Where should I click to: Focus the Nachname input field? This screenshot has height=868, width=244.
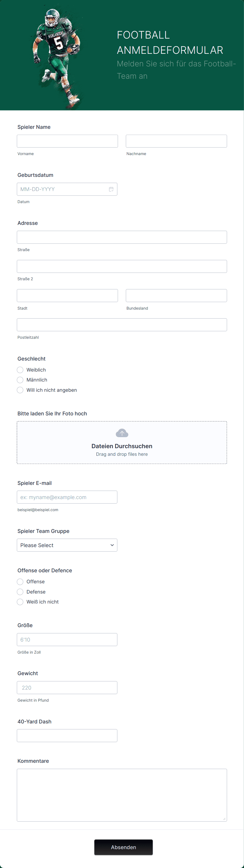pos(176,141)
